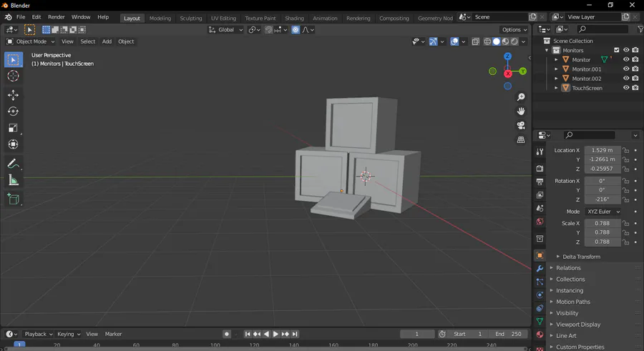Viewport: 644px width, 351px height.
Task: Open the Particles properties tab
Action: coord(540,282)
